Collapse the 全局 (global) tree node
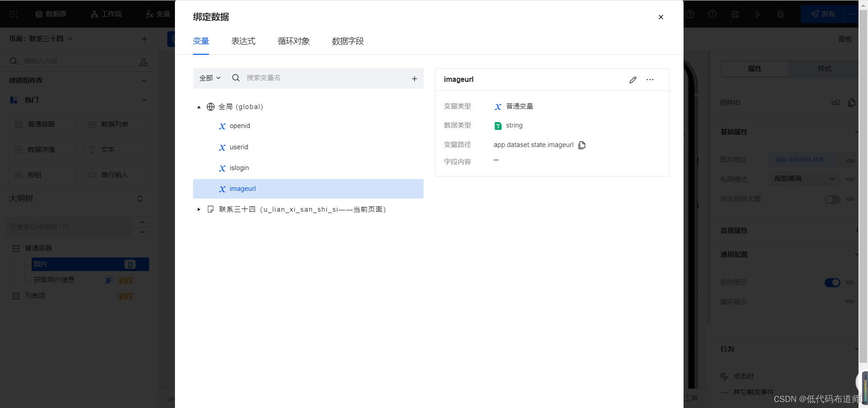This screenshot has width=868, height=408. [199, 107]
